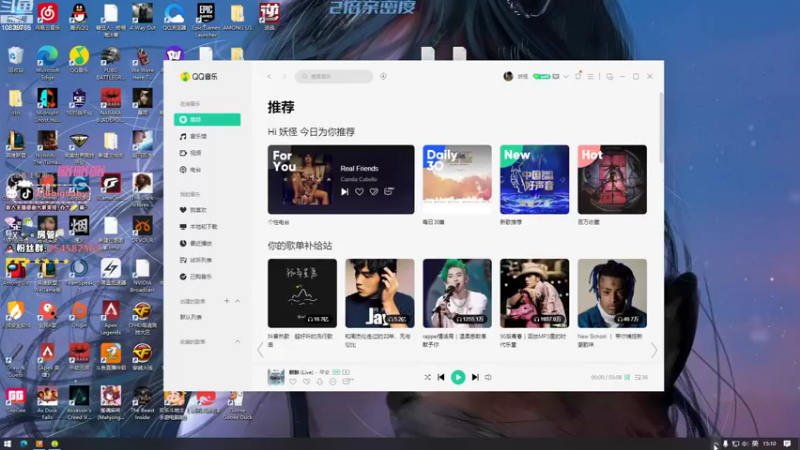The image size is (800, 450).
Task: Show previous playlists with left arrow
Action: (261, 350)
